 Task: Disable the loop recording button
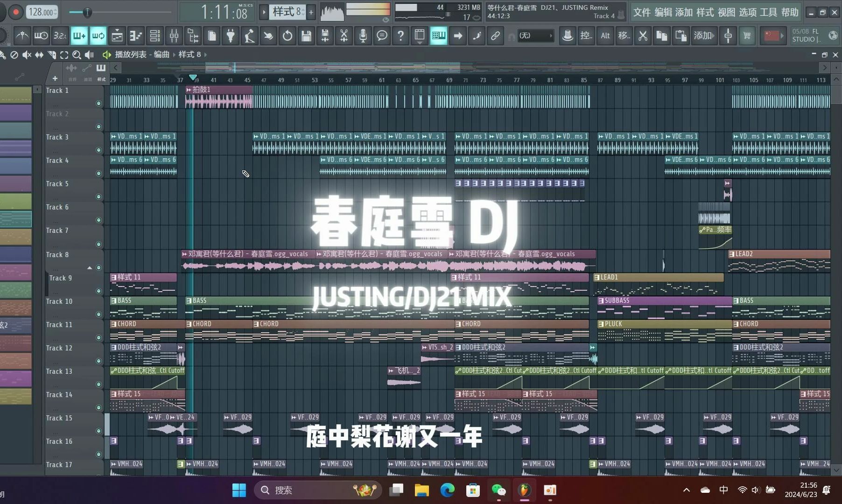point(98,35)
